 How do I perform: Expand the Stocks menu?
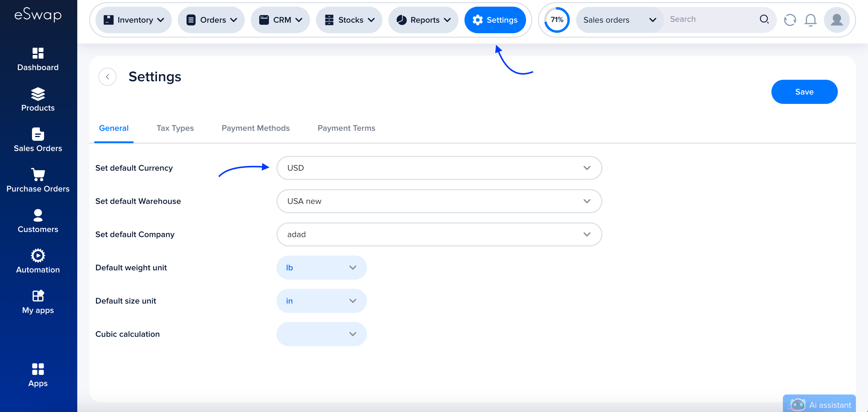[349, 20]
